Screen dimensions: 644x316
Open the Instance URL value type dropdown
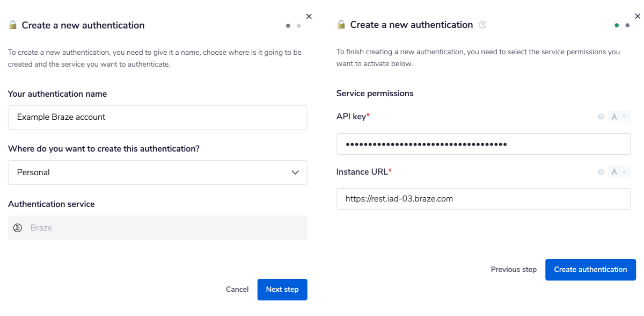tap(619, 172)
